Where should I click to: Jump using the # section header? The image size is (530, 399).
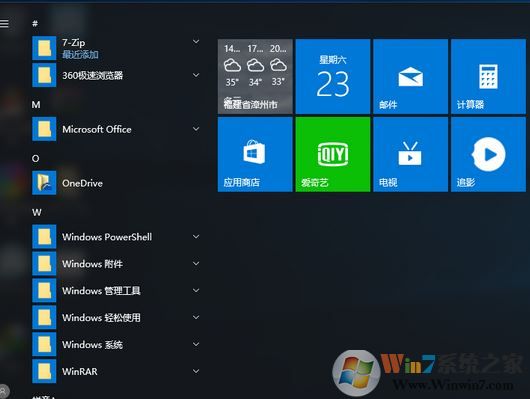coord(35,23)
